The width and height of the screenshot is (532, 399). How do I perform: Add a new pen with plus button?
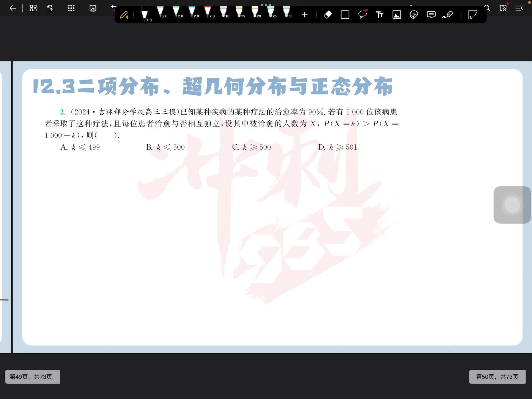click(305, 15)
